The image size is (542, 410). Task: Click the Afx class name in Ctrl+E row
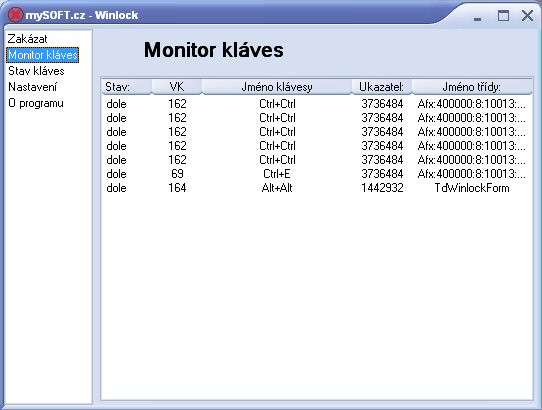pos(471,174)
